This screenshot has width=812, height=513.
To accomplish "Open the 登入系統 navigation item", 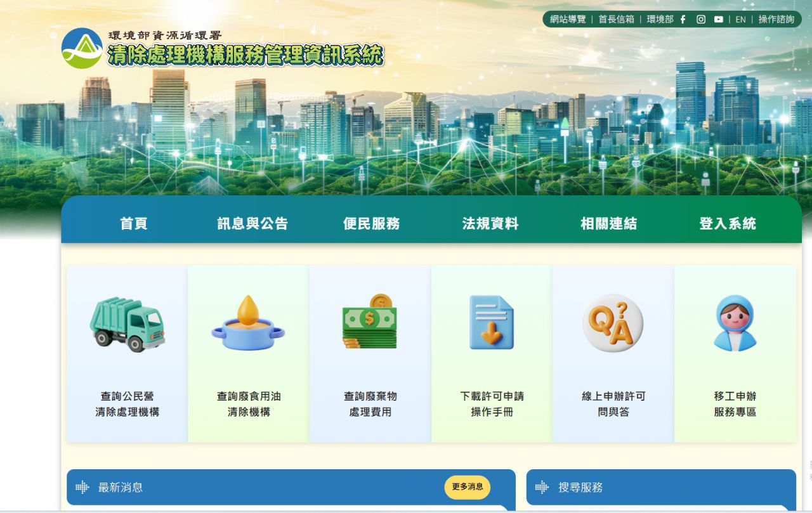I will pos(726,223).
